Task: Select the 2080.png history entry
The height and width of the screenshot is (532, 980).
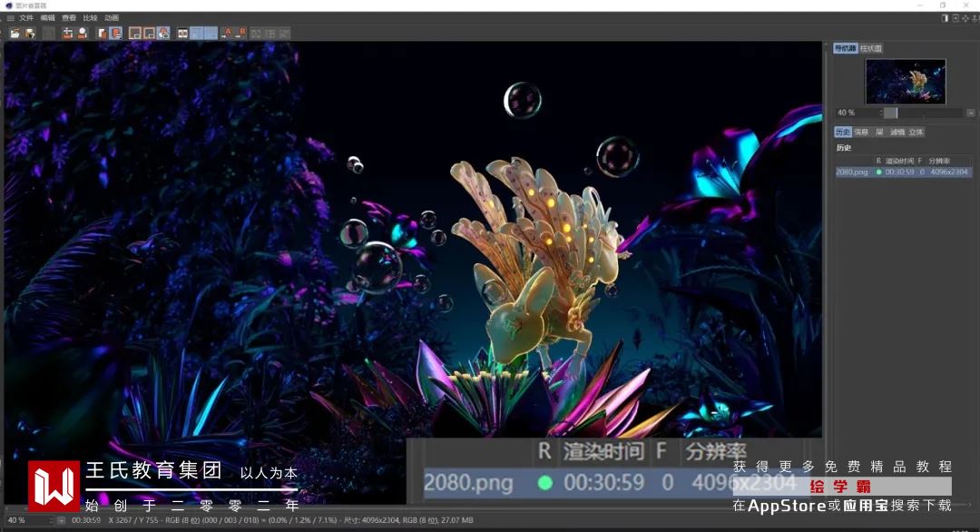Action: [x=904, y=172]
